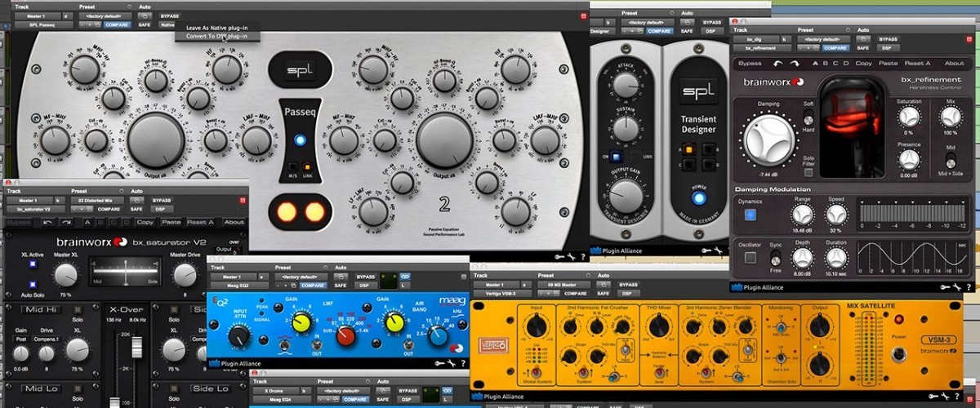The width and height of the screenshot is (980, 408).
Task: Click COMPARE in the Transient Designer header
Action: [659, 31]
